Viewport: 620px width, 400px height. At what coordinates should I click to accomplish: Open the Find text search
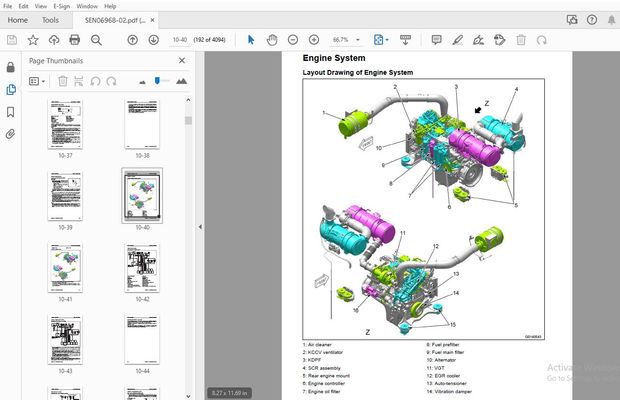pyautogui.click(x=97, y=39)
